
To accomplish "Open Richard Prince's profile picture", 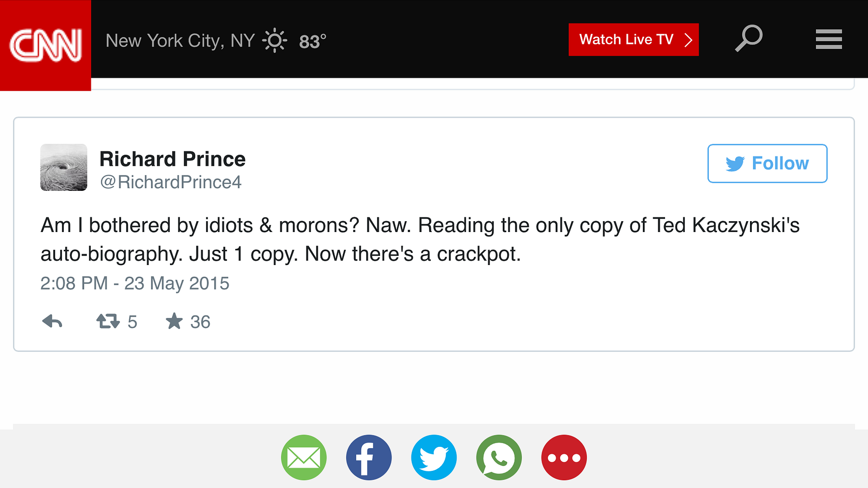I will coord(64,167).
